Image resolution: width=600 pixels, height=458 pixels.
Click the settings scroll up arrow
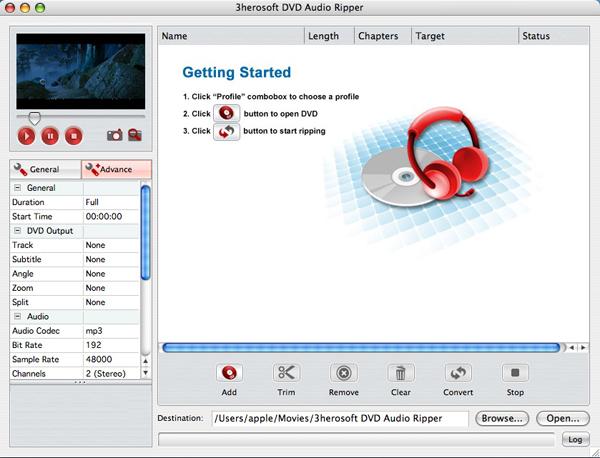pos(145,361)
